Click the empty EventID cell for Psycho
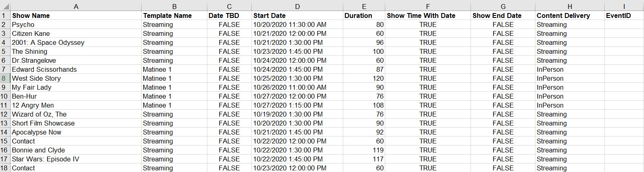 click(624, 24)
